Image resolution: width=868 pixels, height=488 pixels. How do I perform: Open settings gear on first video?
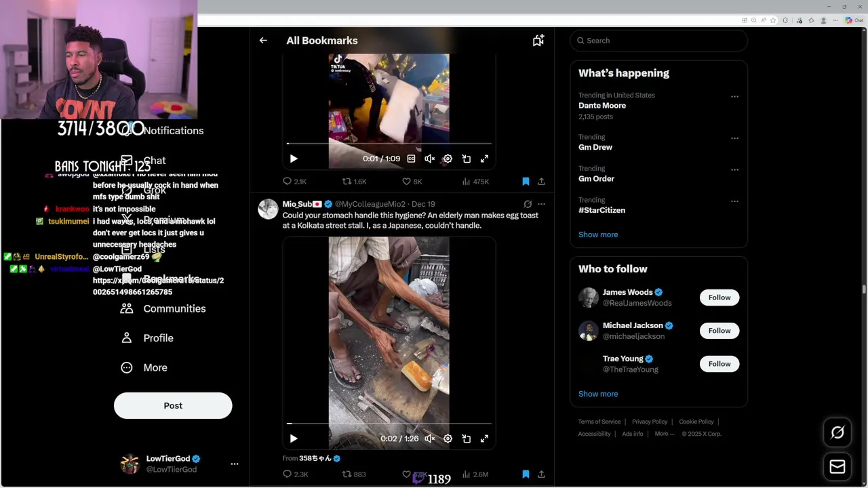click(x=448, y=159)
